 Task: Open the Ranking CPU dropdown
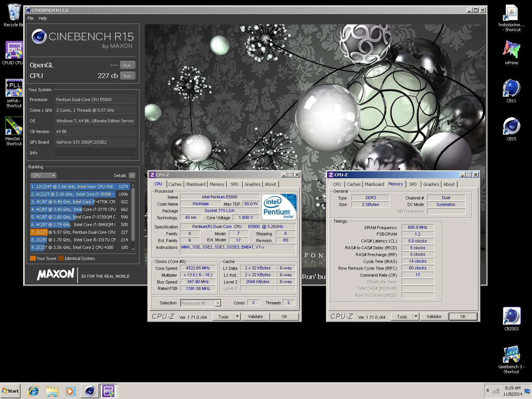pos(43,176)
